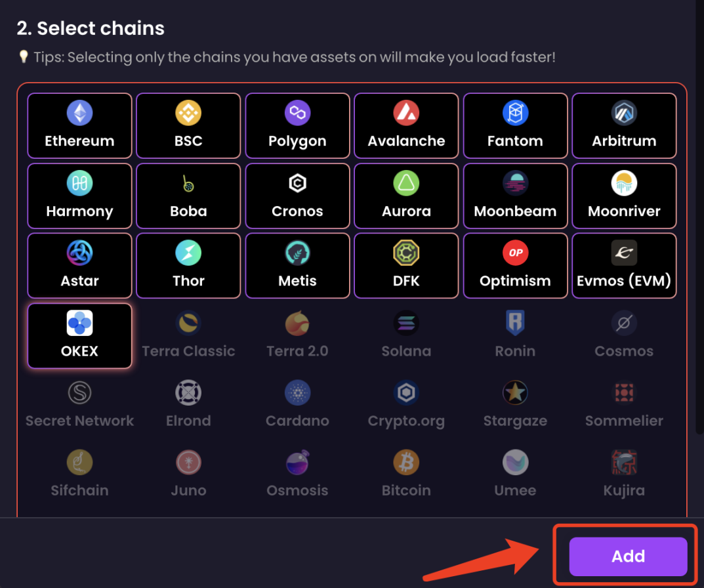Screen dimensions: 704x588
Task: Deselect the Arbitrum chain
Action: tap(624, 125)
